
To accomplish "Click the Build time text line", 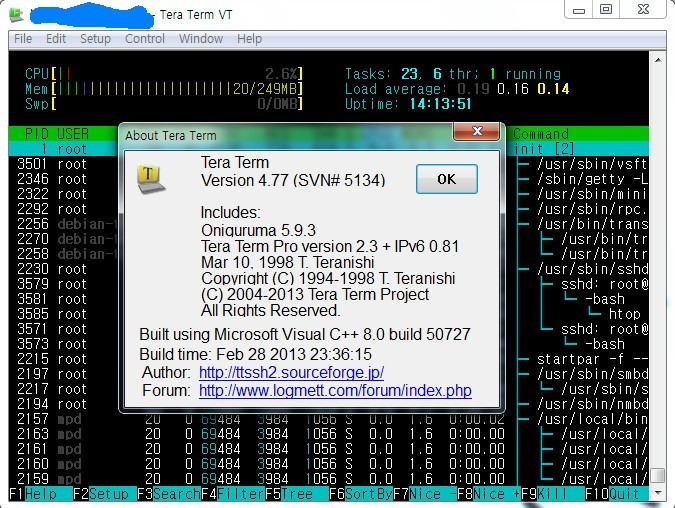I will [x=255, y=354].
